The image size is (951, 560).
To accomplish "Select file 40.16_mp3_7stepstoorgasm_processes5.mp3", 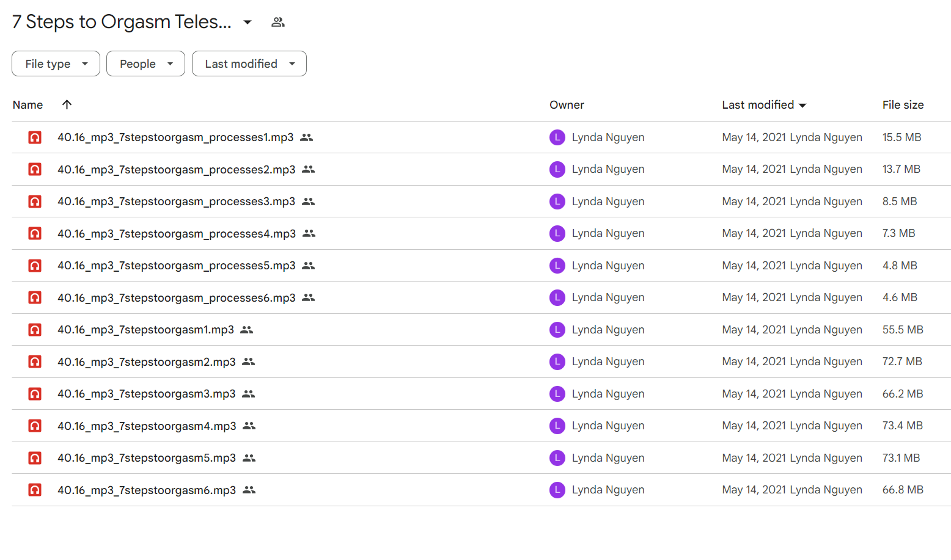I will [x=176, y=266].
